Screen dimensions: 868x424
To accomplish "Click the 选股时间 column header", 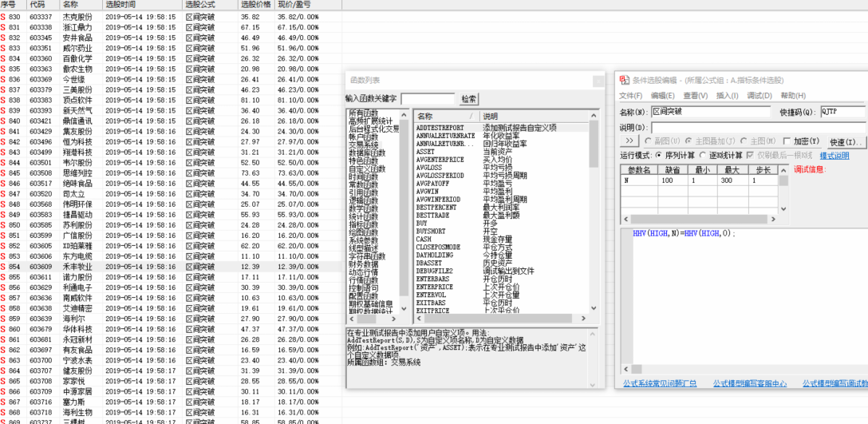I will tap(143, 5).
